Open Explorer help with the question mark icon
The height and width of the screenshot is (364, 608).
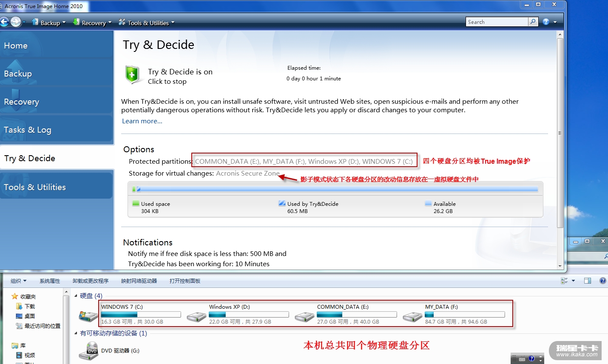pyautogui.click(x=602, y=281)
